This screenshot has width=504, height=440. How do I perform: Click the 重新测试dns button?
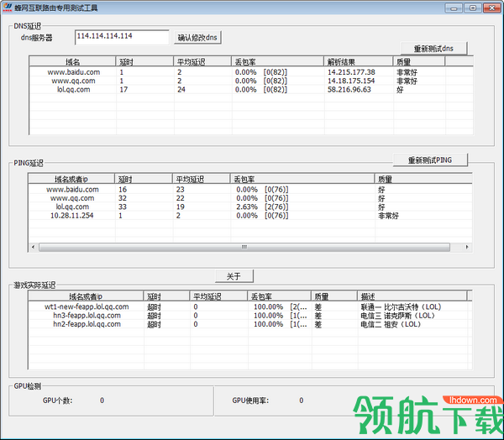click(433, 49)
